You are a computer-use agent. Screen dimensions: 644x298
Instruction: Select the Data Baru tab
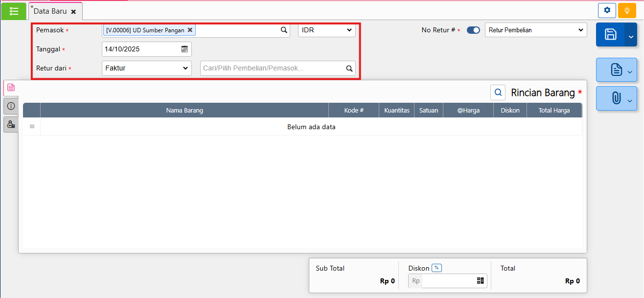pyautogui.click(x=50, y=11)
